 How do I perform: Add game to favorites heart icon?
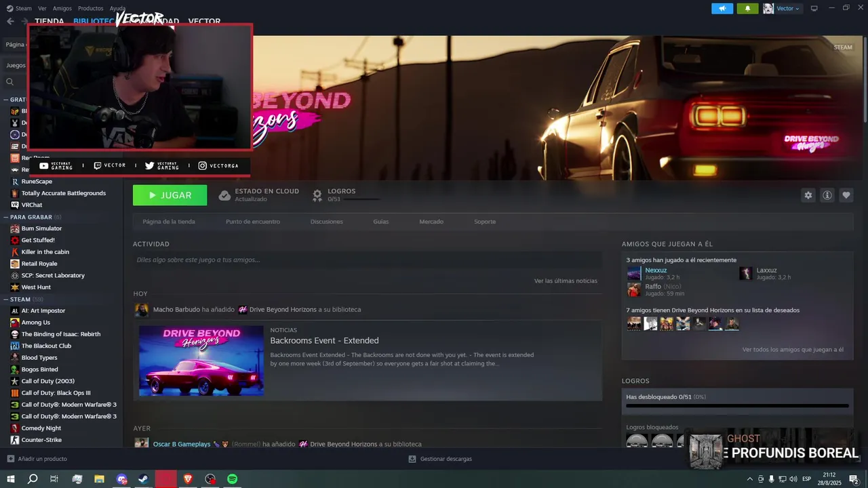846,195
